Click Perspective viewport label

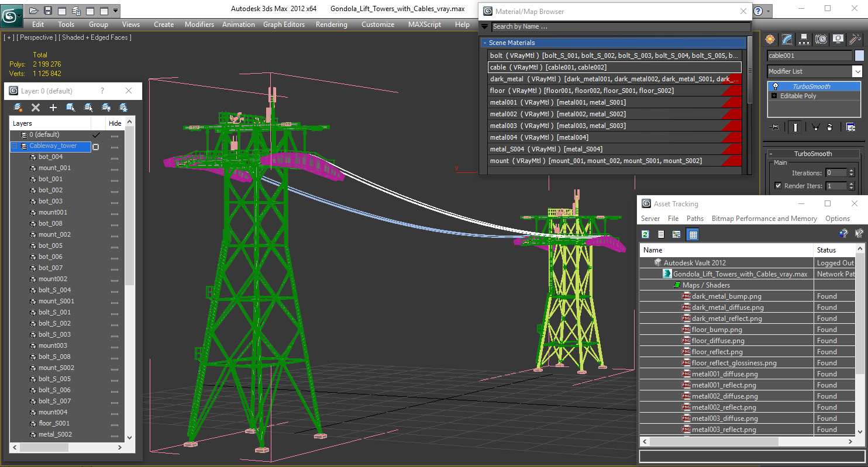coord(37,37)
